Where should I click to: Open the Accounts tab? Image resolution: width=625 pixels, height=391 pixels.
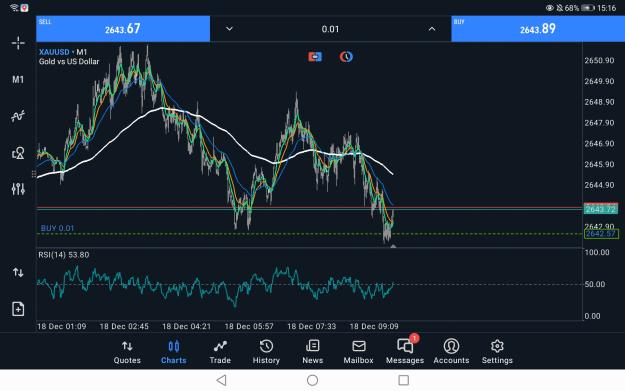coord(451,352)
